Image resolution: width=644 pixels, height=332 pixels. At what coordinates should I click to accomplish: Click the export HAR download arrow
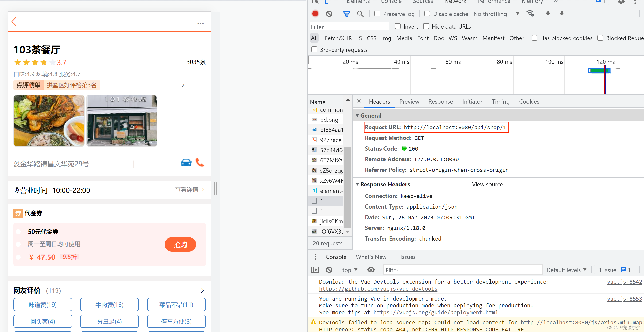[x=561, y=14]
